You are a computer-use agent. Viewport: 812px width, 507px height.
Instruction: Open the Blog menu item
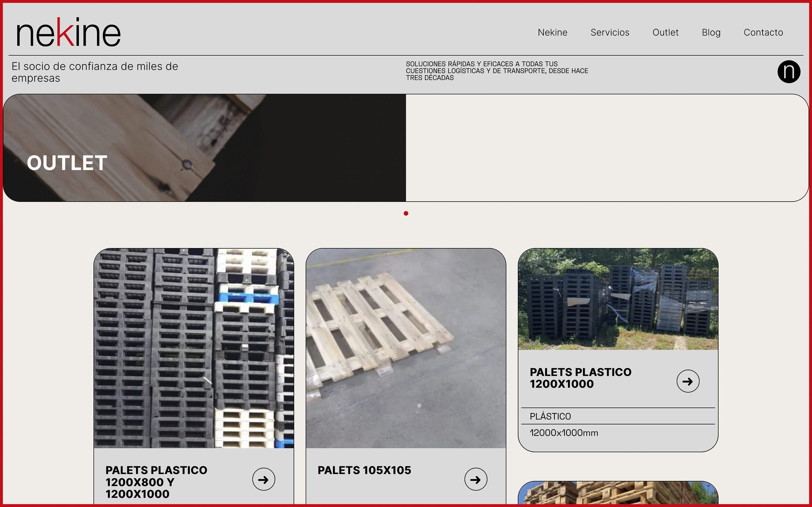(x=711, y=33)
